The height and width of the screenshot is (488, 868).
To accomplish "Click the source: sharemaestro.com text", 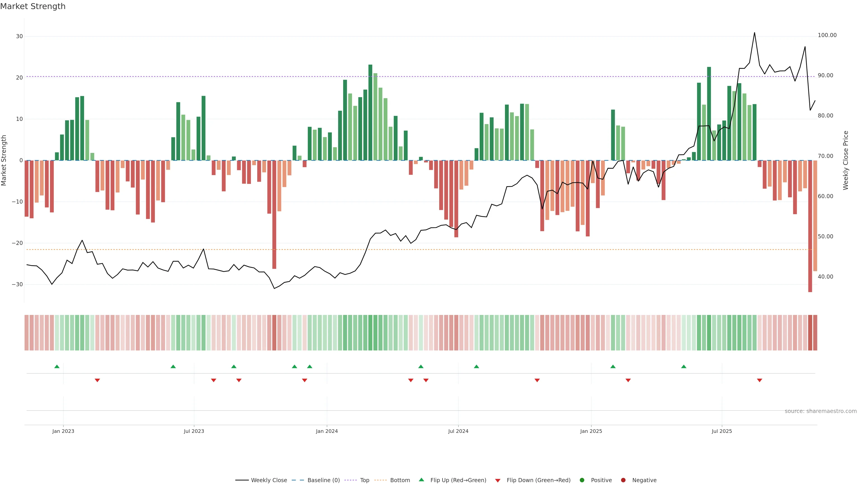I will (x=821, y=411).
